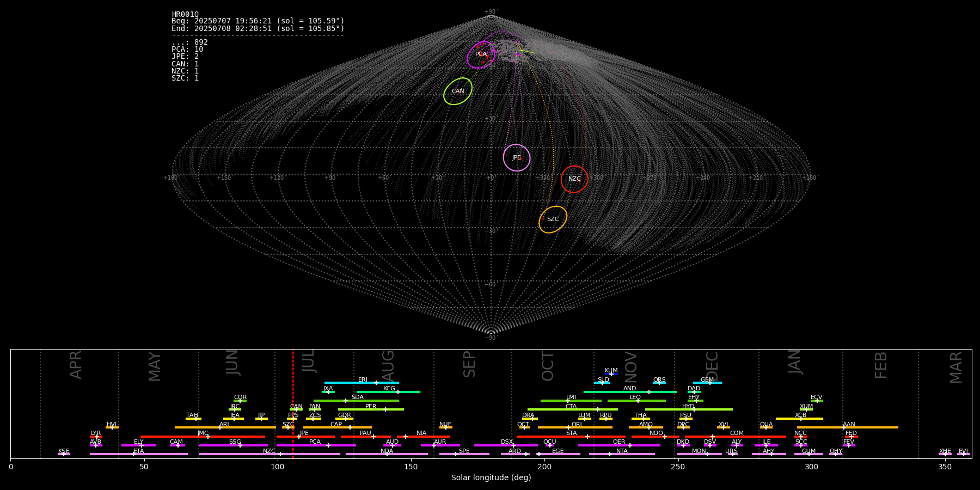Select the GEM shower bar in timeline
This screenshot has height=490, width=980.
[x=707, y=383]
